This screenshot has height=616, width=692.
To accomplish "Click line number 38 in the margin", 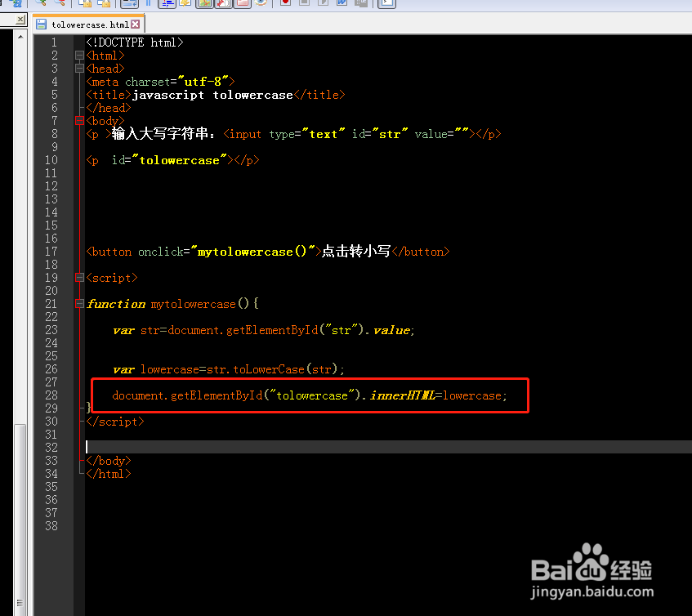I will [x=51, y=526].
